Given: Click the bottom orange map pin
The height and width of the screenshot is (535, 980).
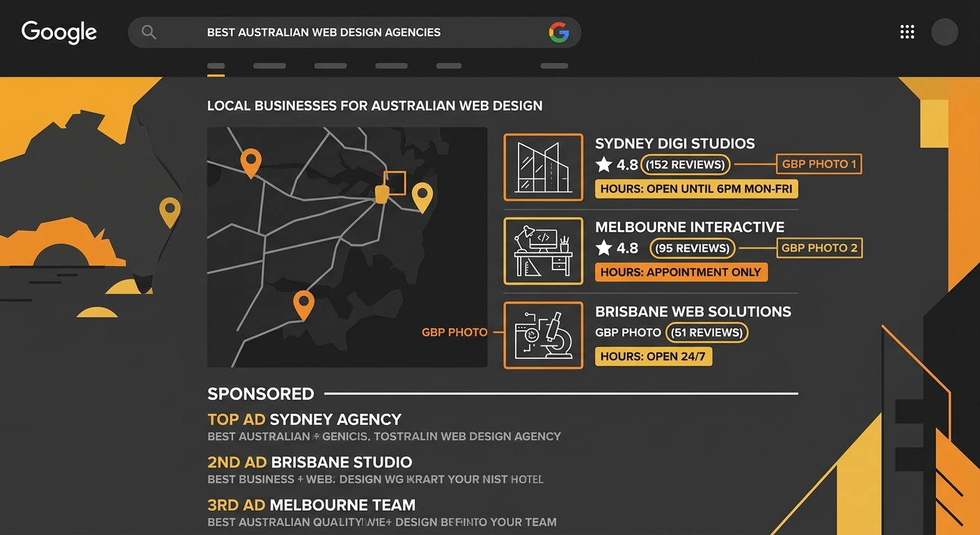Looking at the screenshot, I should [303, 305].
